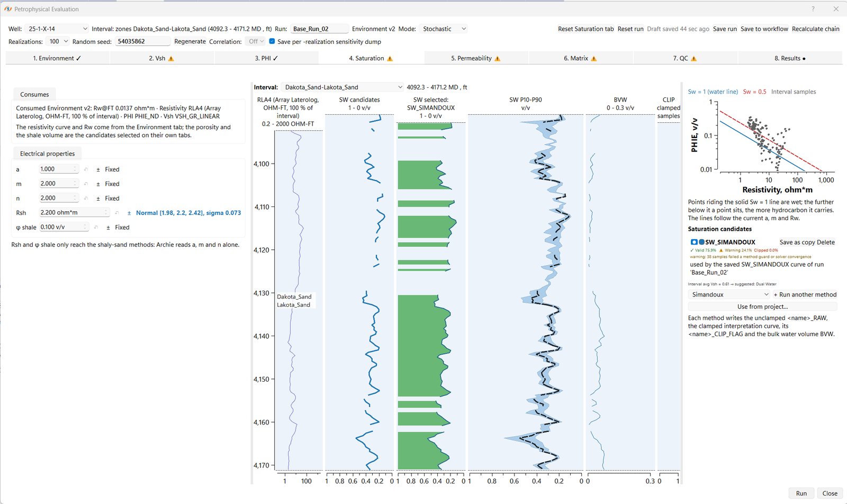This screenshot has width=847, height=504.
Task: Click the warning triangle on the Saturation tab
Action: pos(390,59)
